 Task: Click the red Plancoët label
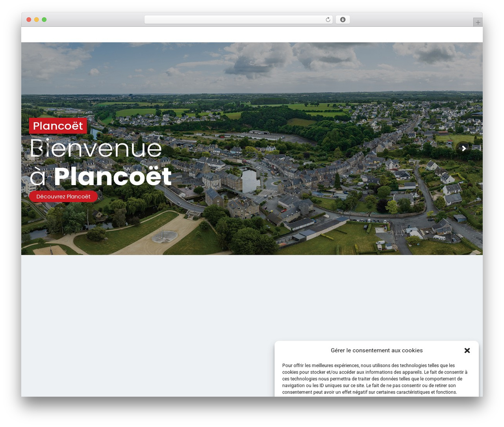58,126
